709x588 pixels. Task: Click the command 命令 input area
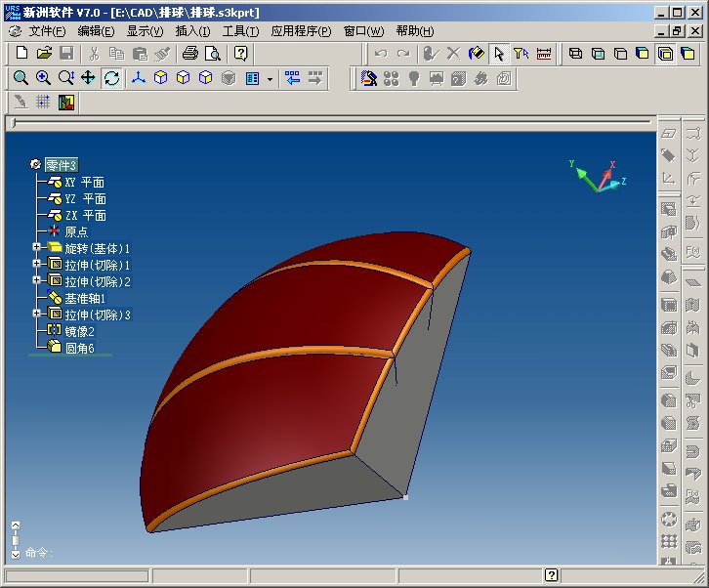tap(38, 552)
